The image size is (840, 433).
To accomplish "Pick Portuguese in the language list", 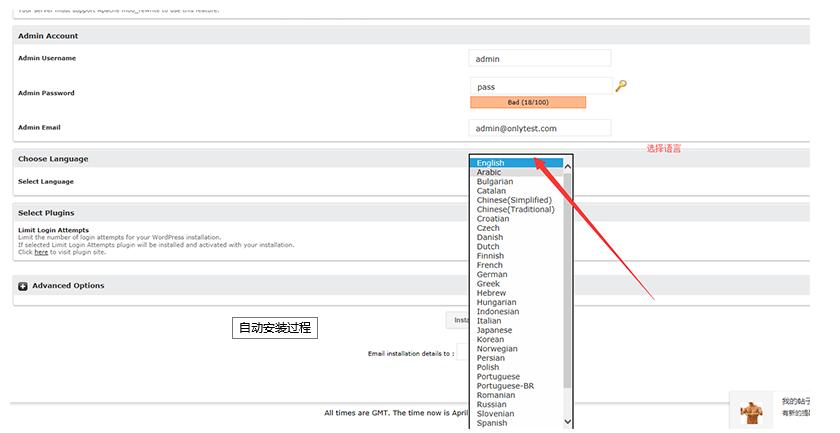I will 516,377.
